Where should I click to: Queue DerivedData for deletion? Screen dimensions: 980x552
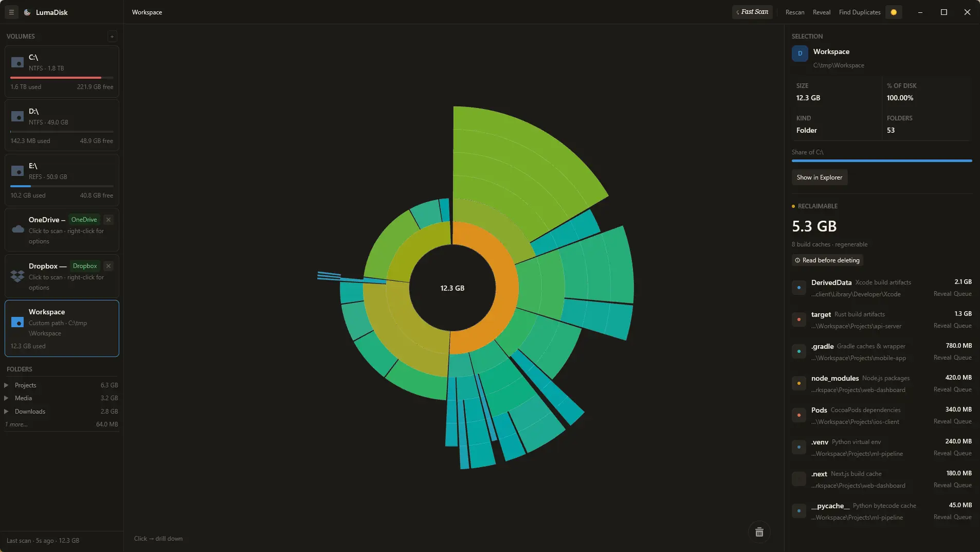pyautogui.click(x=963, y=294)
